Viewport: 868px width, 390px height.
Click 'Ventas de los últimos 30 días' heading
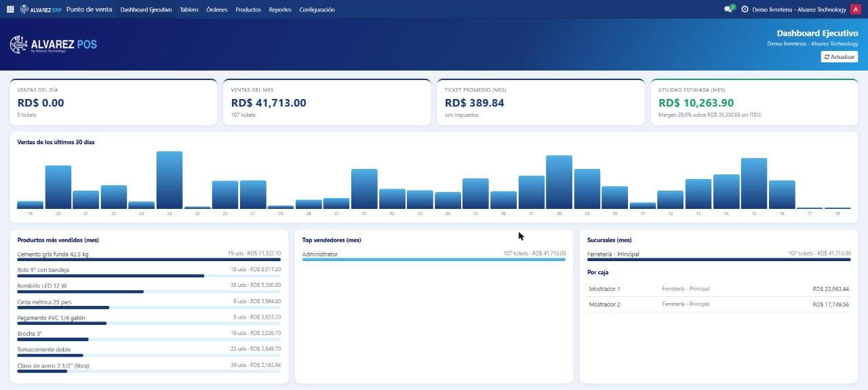[56, 142]
